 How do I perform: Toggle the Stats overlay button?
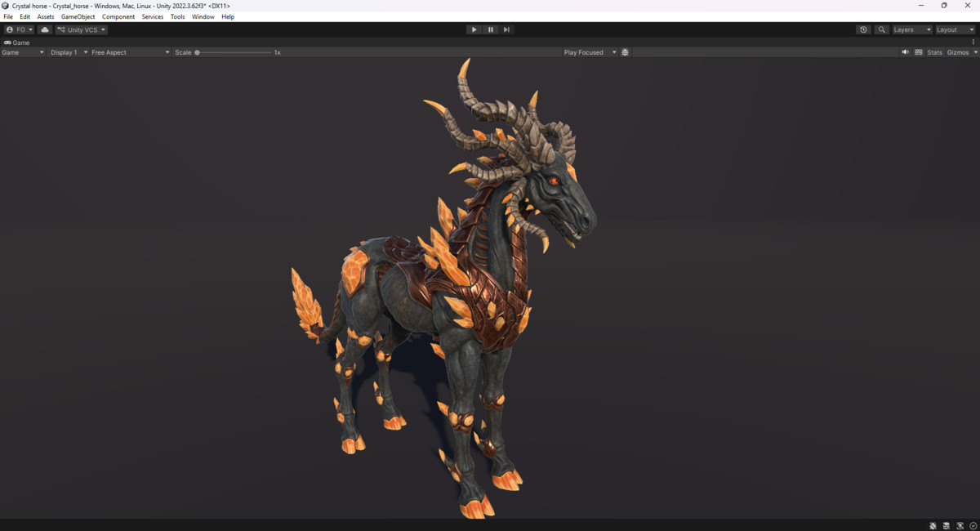click(x=934, y=52)
